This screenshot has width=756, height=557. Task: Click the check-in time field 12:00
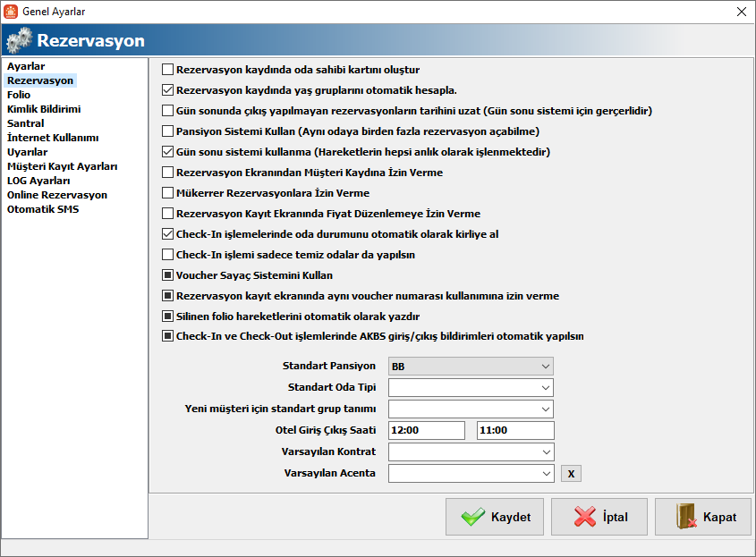[x=427, y=430]
